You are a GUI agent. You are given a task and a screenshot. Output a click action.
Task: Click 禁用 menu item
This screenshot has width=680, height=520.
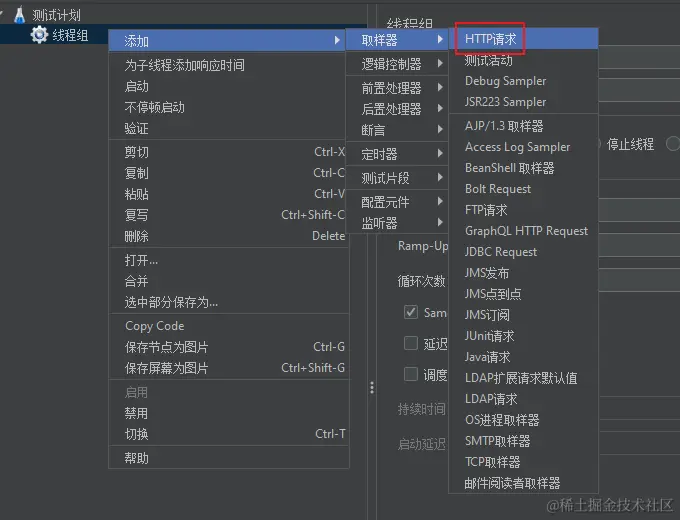(x=229, y=413)
